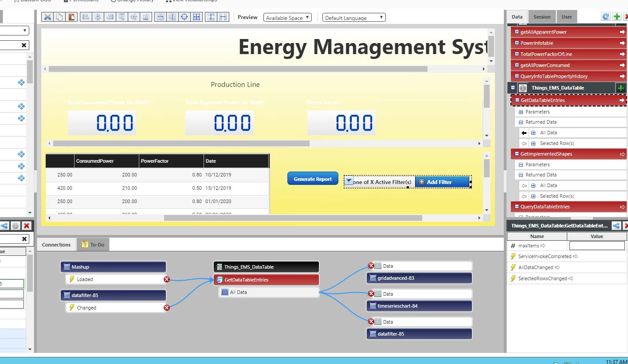Screen dimensions: 628x364
Task: Open the Default Language dropdown
Action: tap(354, 18)
